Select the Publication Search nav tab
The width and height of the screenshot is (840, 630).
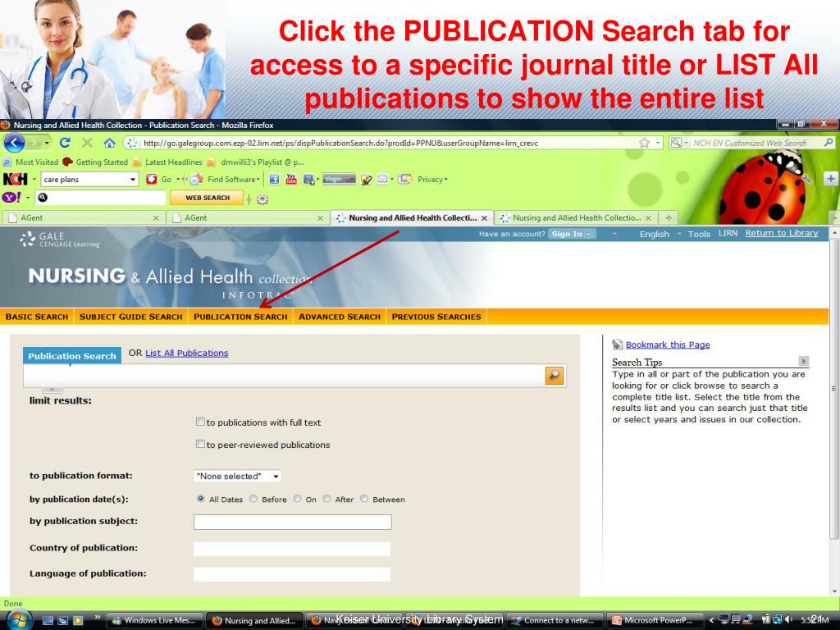coord(240,317)
